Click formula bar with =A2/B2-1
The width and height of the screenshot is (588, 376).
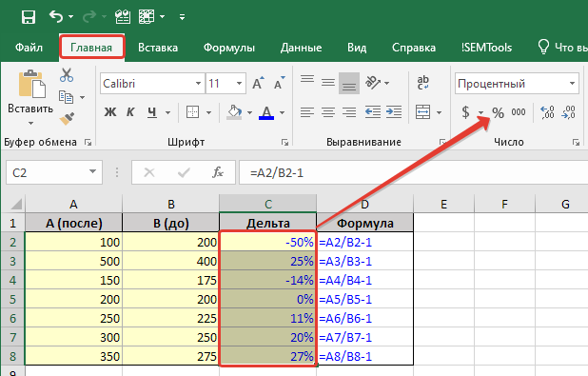coord(413,172)
